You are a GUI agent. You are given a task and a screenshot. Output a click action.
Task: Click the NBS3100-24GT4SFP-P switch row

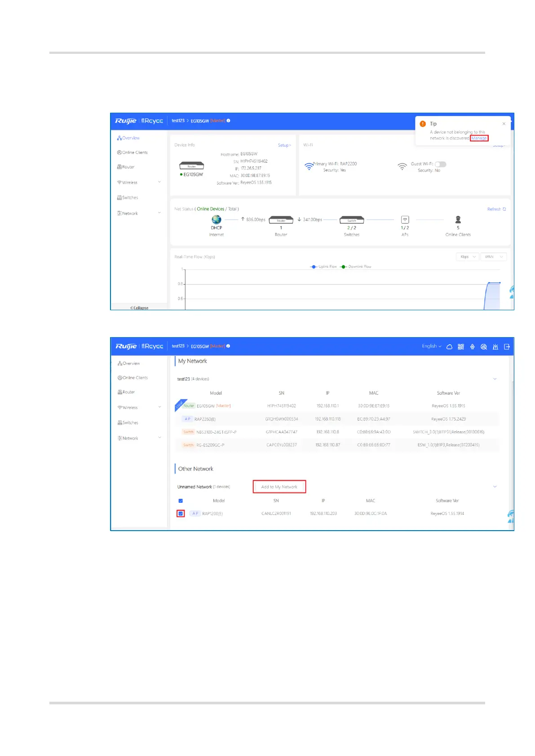337,432
